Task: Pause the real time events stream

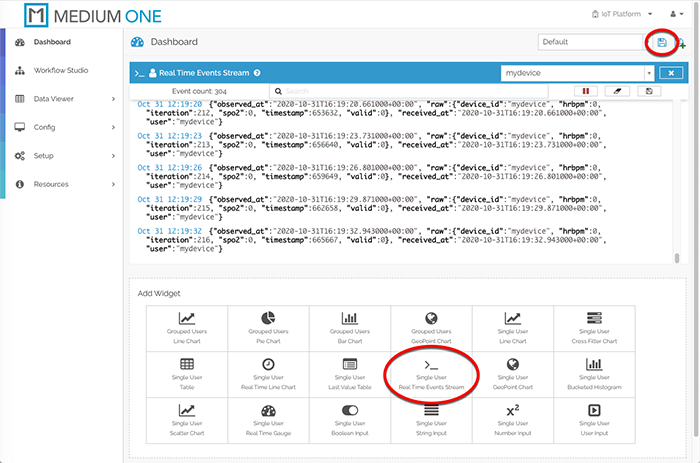Action: tap(585, 91)
